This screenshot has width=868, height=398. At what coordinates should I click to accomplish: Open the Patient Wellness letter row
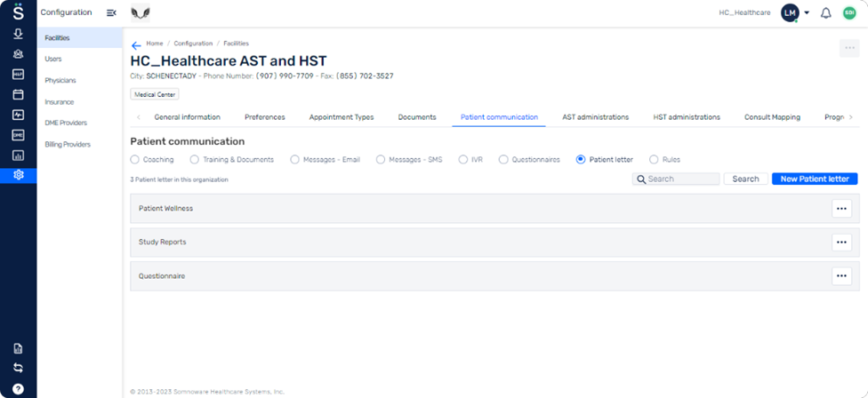494,209
